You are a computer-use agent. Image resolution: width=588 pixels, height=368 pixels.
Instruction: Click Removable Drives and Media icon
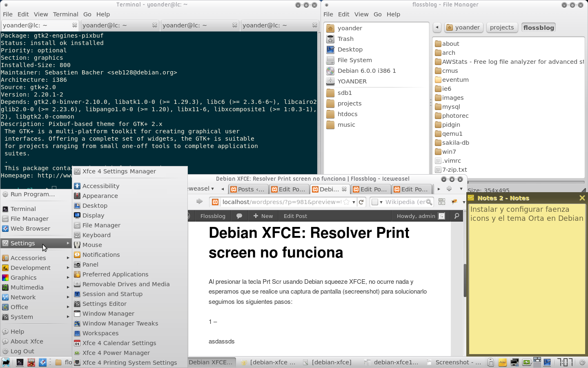point(77,284)
